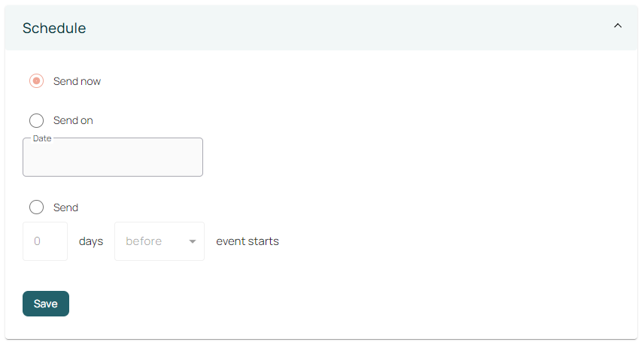This screenshot has height=345, width=644.
Task: Click the "before" text in the combo box
Action: click(x=144, y=241)
